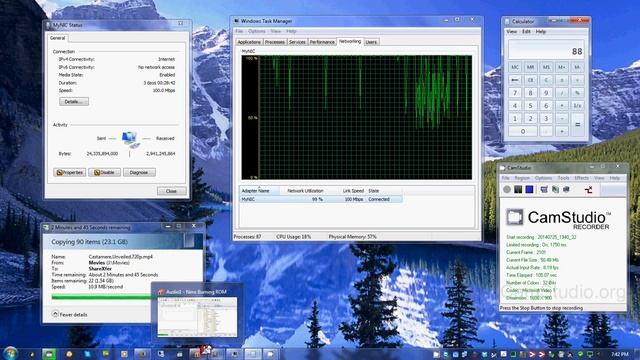Switch to the Users tab in Task Manager
Image resolution: width=640 pixels, height=360 pixels.
[371, 42]
